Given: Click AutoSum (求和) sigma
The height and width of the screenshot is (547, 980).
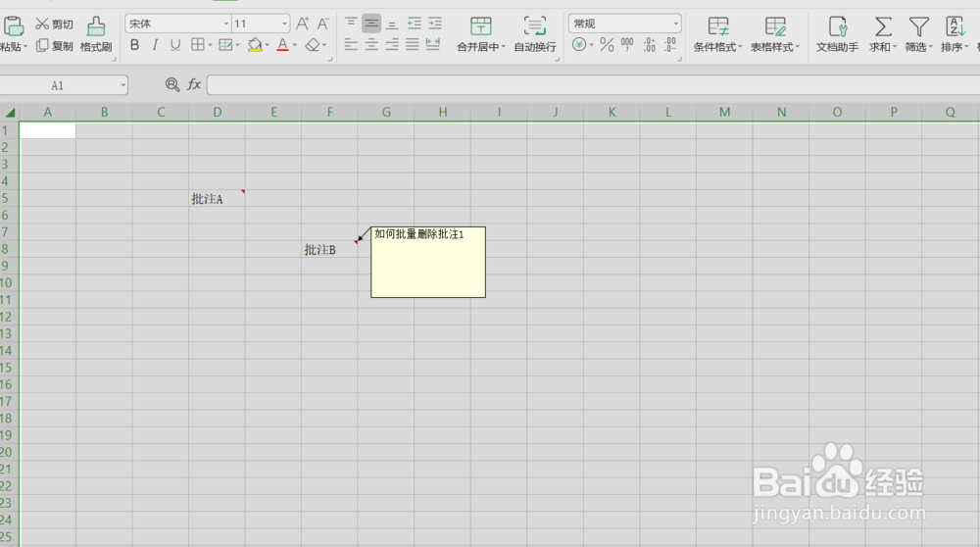Looking at the screenshot, I should pyautogui.click(x=883, y=34).
